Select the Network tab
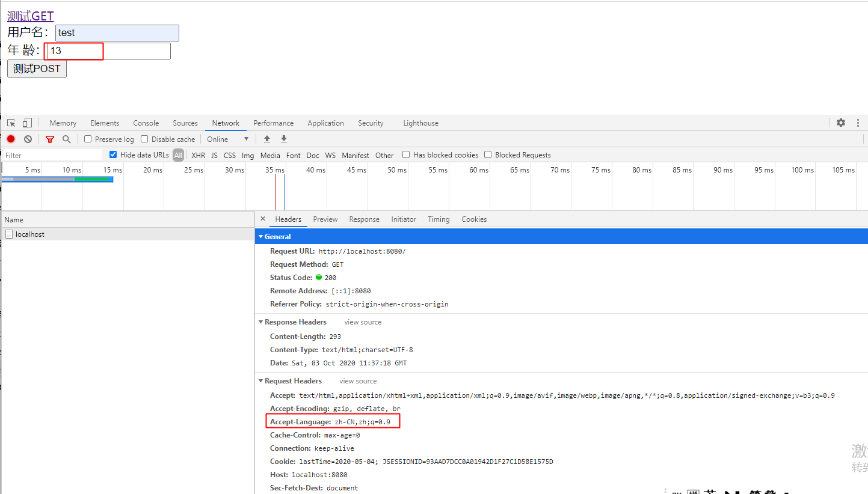The width and height of the screenshot is (868, 494). tap(226, 123)
